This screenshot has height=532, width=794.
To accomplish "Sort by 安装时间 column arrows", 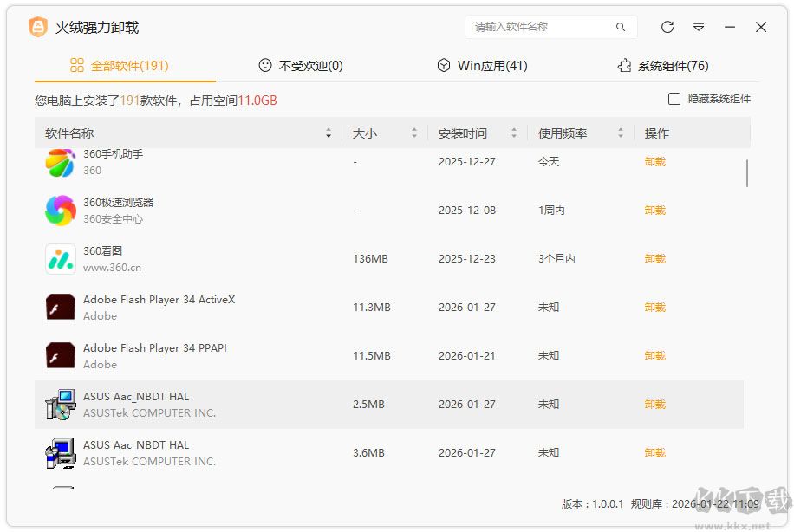I will pos(514,133).
